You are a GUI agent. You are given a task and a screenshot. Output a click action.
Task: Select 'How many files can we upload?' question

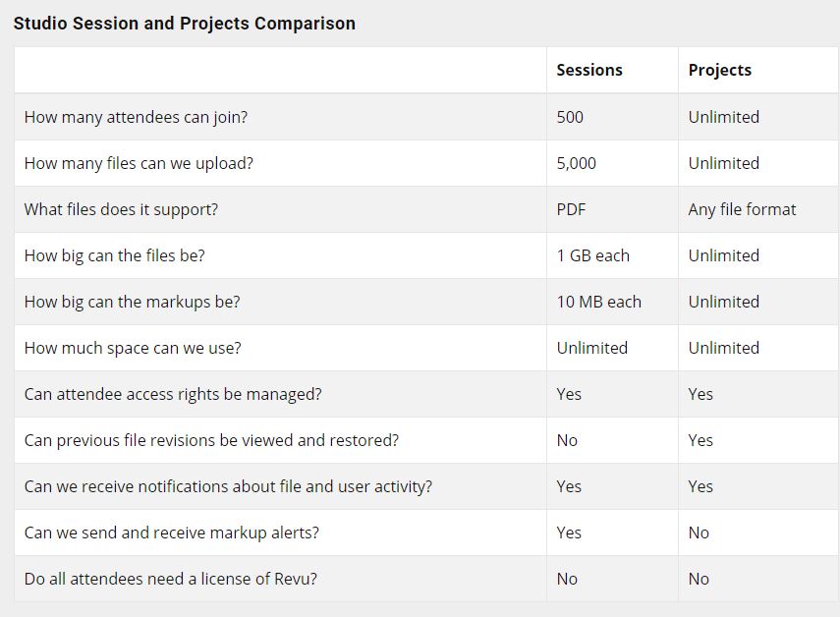(x=139, y=163)
